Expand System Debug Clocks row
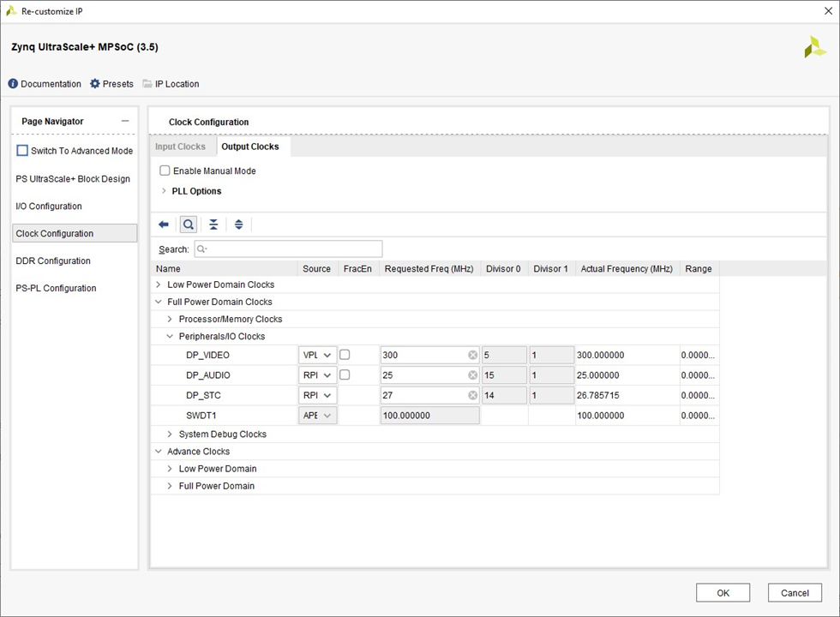840x617 pixels. (170, 434)
